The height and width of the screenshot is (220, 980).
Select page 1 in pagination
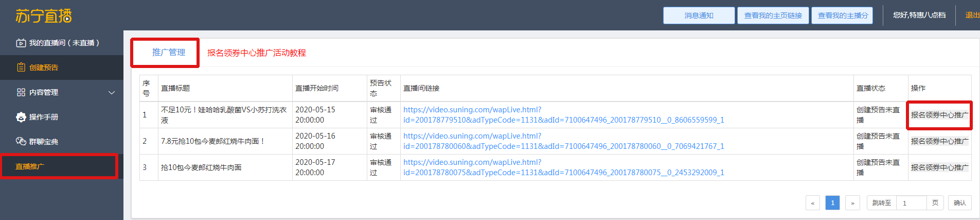pyautogui.click(x=832, y=203)
